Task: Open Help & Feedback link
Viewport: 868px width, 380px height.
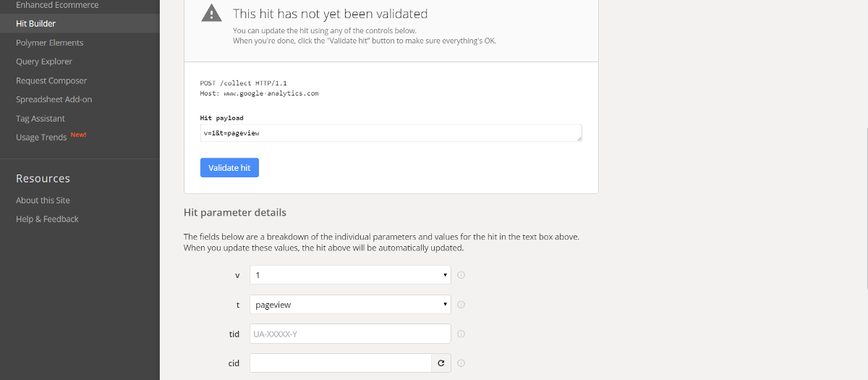Action: click(x=47, y=219)
